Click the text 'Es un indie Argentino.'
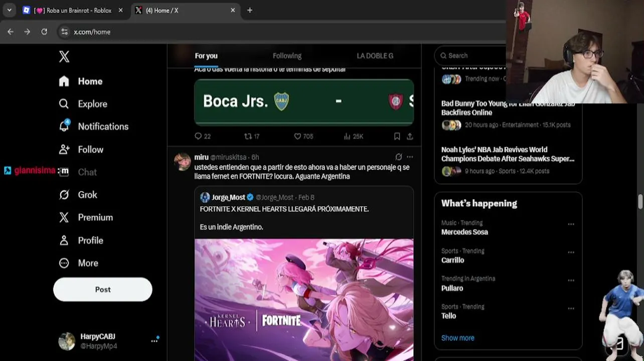 (231, 227)
